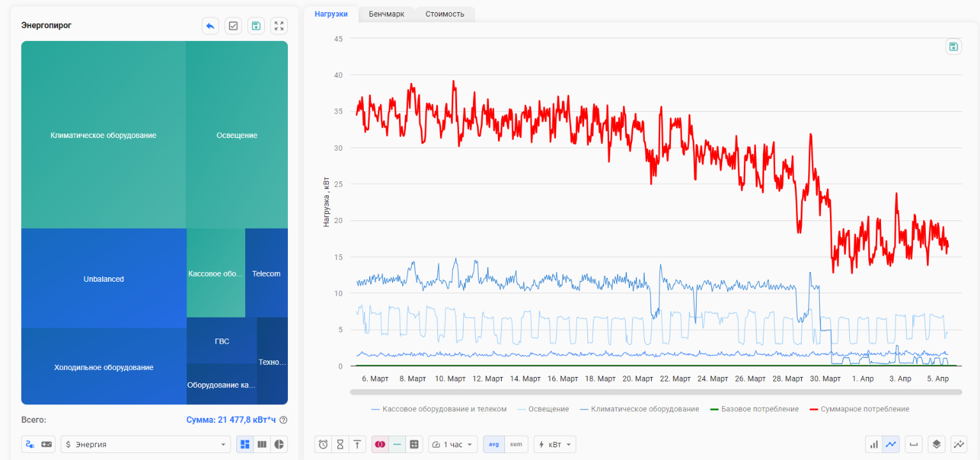Switch to Стоимость tab
The width and height of the screenshot is (980, 460).
click(445, 14)
